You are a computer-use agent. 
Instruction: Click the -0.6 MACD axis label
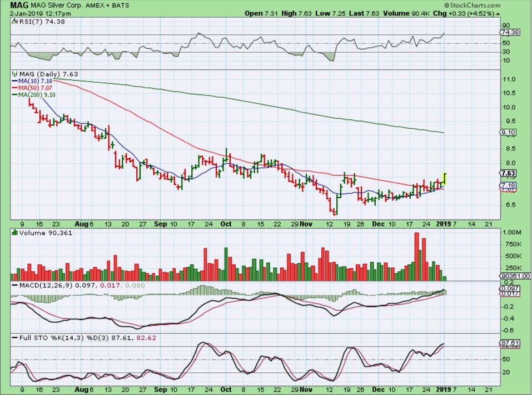point(509,331)
